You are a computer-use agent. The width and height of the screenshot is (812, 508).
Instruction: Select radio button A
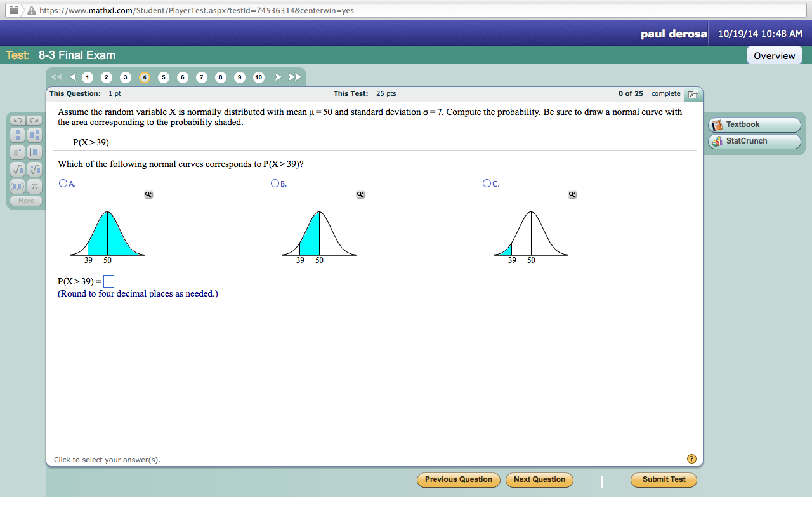click(62, 183)
